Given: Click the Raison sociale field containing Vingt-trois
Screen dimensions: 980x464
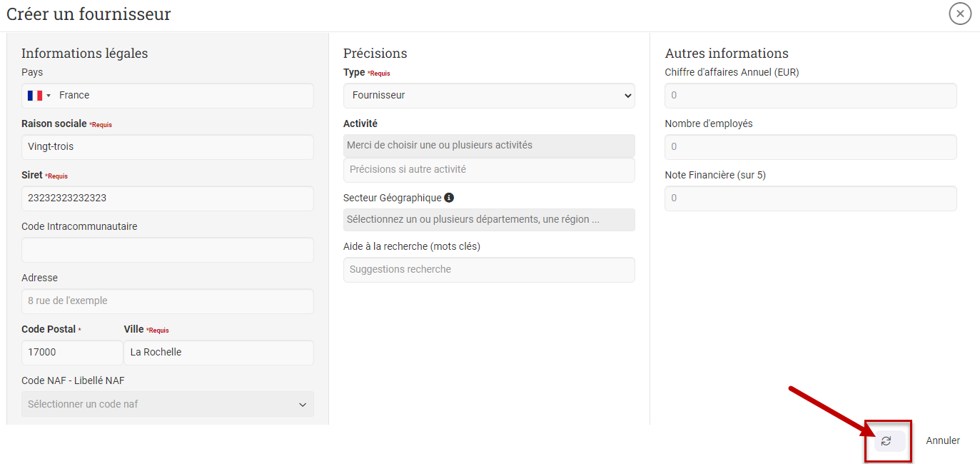Looking at the screenshot, I should (168, 147).
